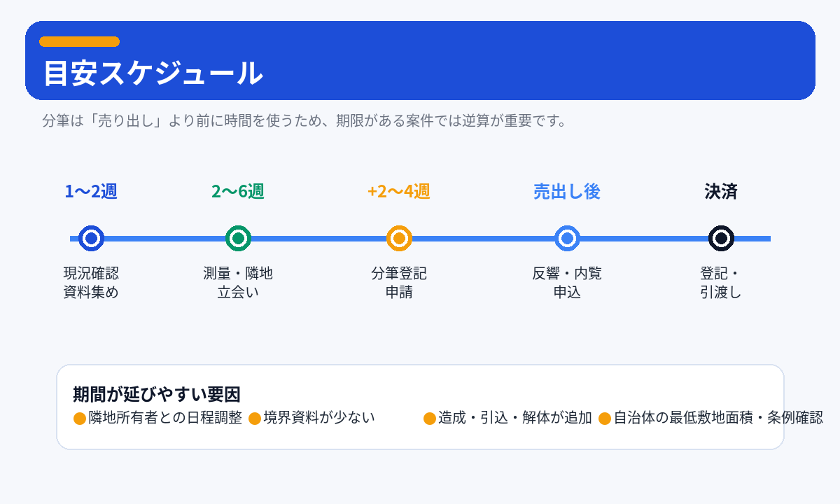Click the orange accent bar above the title
The width and height of the screenshot is (840, 504).
point(79,42)
